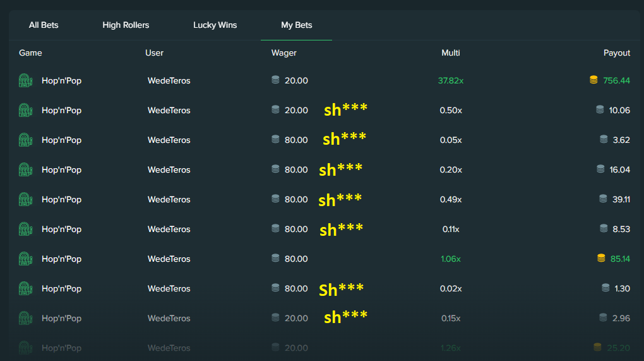This screenshot has height=361, width=644.
Task: Switch to the All Bets tab
Action: [44, 25]
